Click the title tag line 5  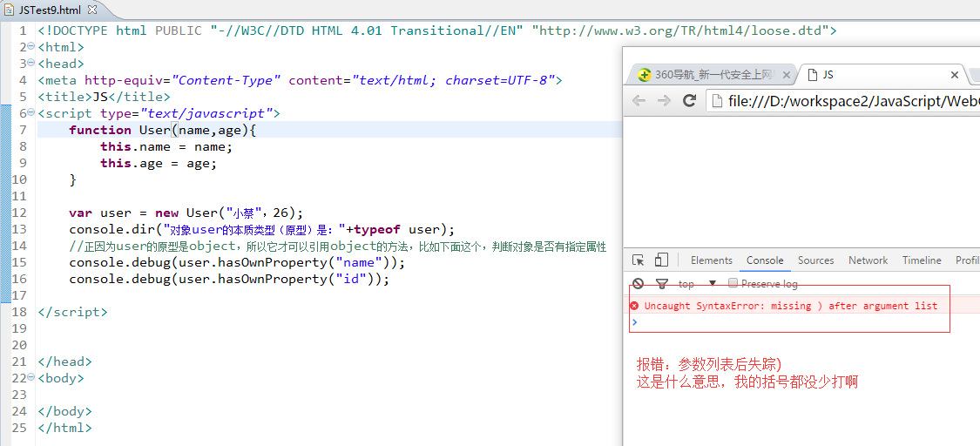[x=104, y=97]
